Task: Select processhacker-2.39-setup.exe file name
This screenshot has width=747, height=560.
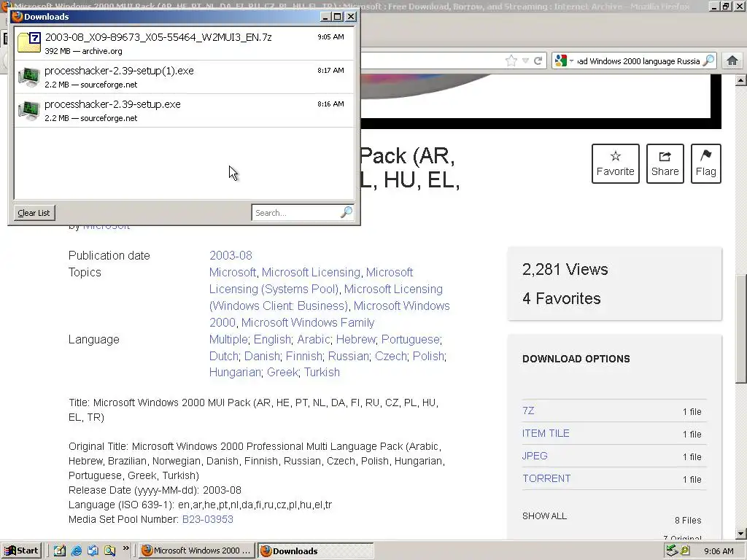Action: point(112,104)
